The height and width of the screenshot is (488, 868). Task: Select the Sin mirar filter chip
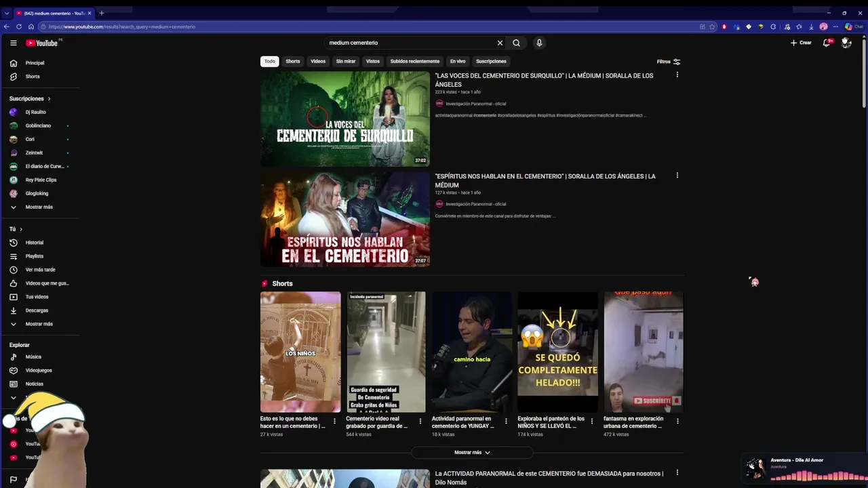tap(346, 61)
